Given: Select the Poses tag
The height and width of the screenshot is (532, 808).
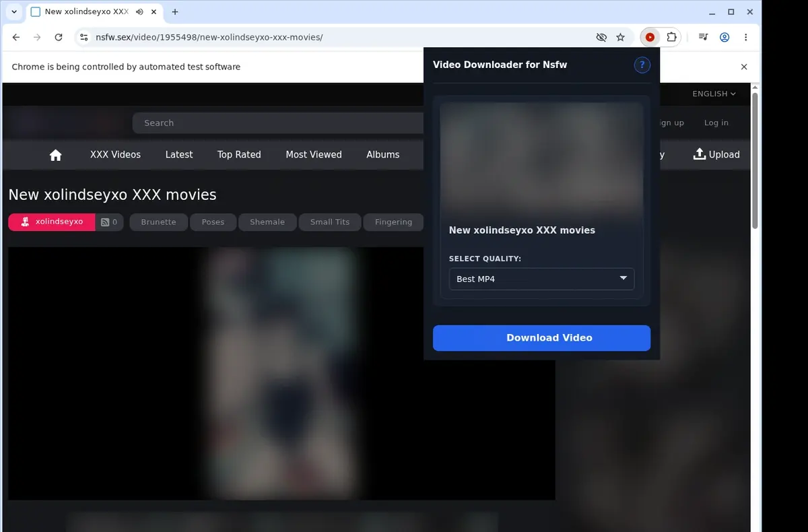Looking at the screenshot, I should 213,222.
